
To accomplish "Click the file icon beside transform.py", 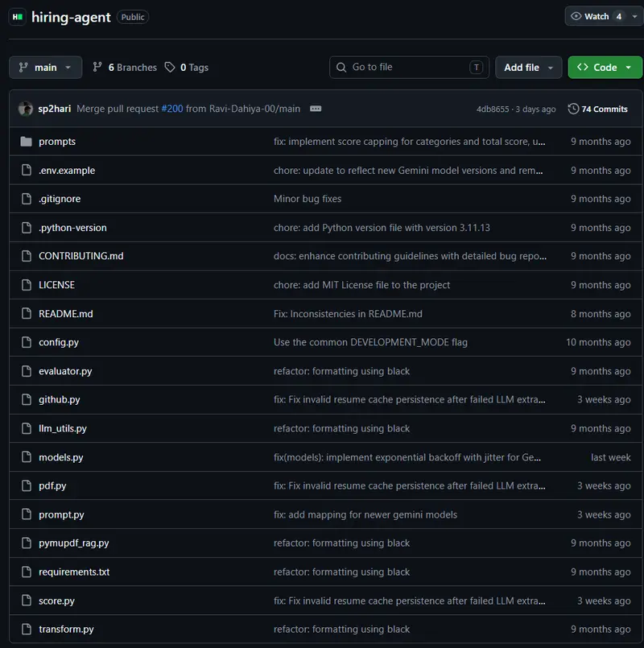I will click(x=27, y=629).
